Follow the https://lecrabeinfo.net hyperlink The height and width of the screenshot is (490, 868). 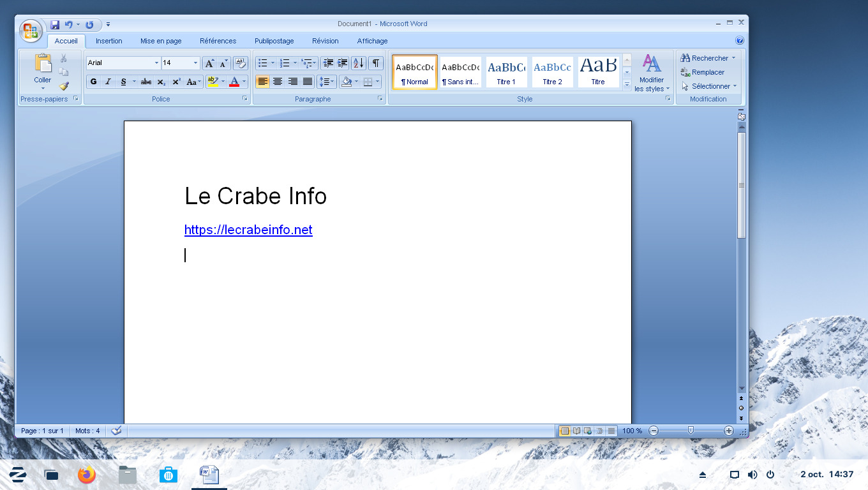248,230
